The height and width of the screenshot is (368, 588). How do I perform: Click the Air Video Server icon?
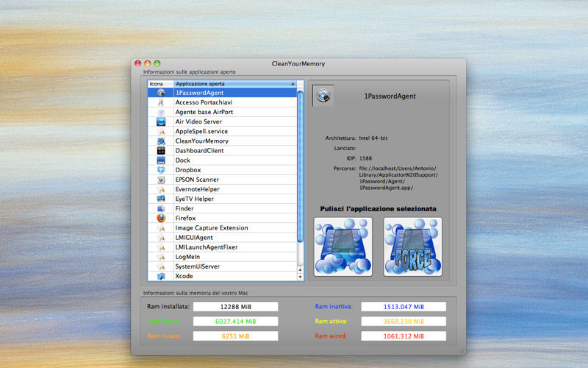[x=161, y=121]
